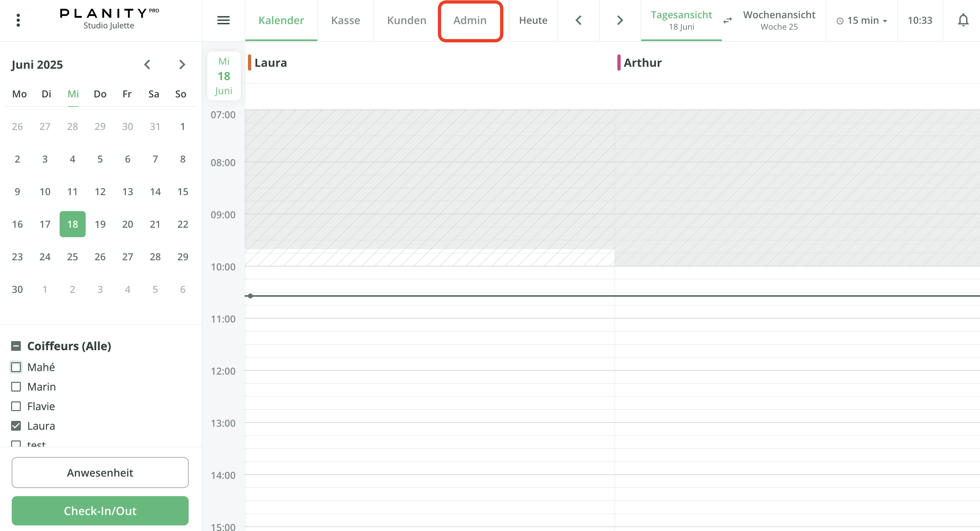Go to next day arrow in toolbar

(620, 20)
